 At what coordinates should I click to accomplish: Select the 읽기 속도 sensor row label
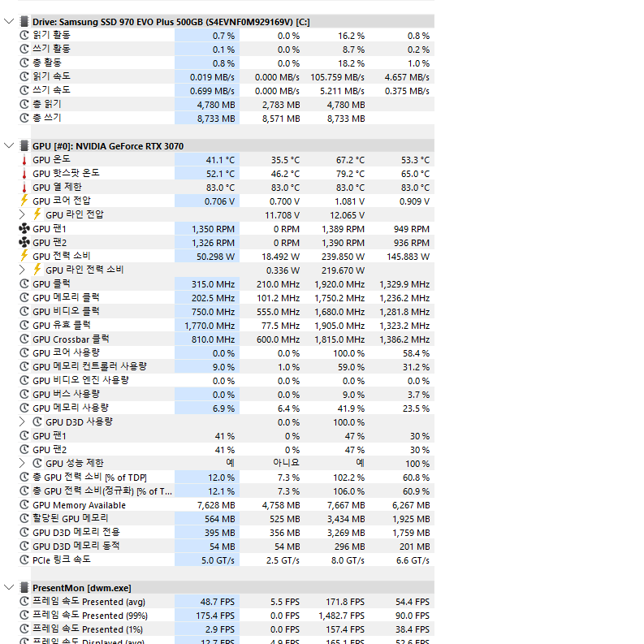pos(51,77)
